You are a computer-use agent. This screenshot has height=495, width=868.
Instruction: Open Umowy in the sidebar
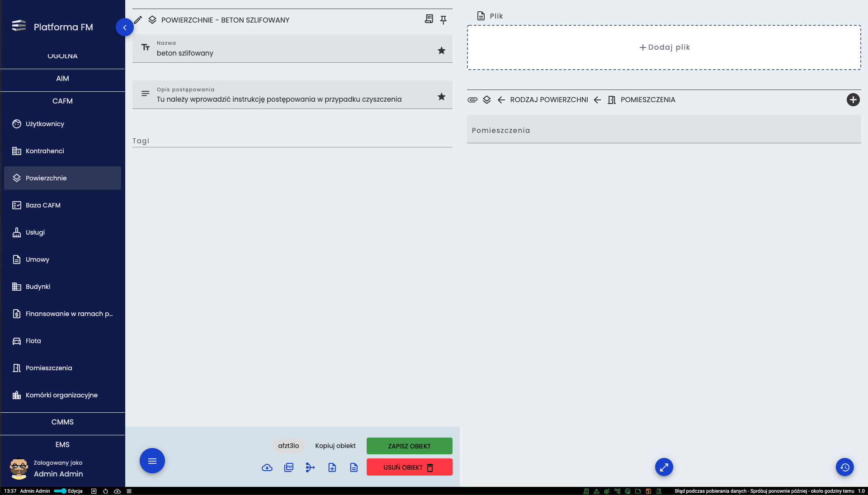(x=62, y=259)
